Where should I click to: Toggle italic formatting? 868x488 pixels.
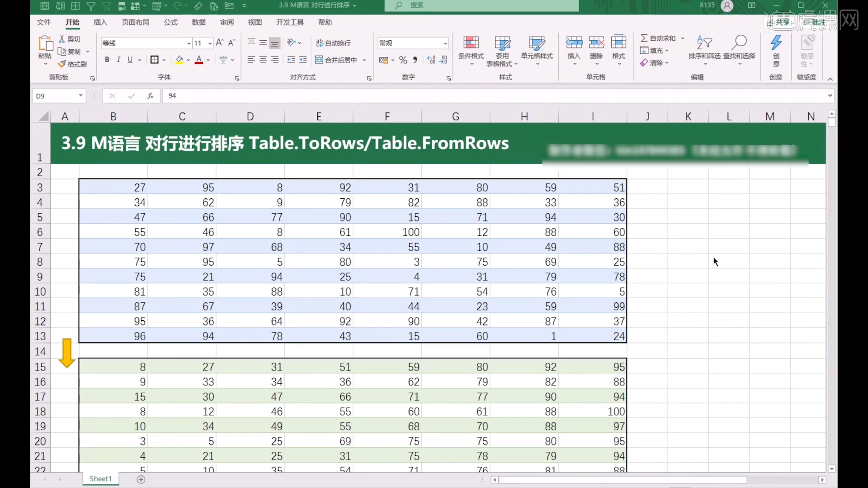point(118,60)
